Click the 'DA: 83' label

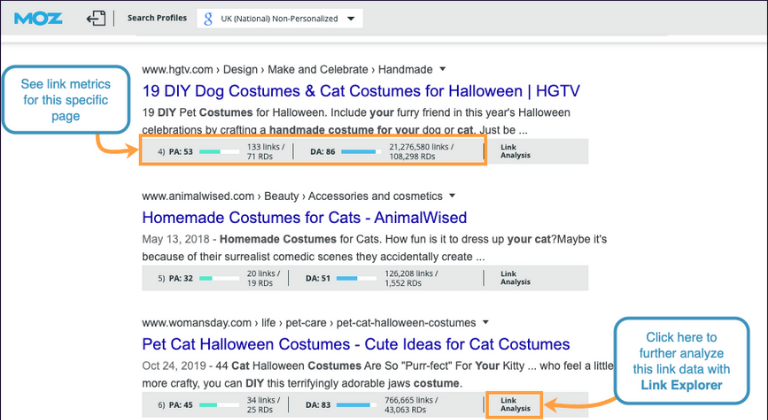tap(318, 405)
